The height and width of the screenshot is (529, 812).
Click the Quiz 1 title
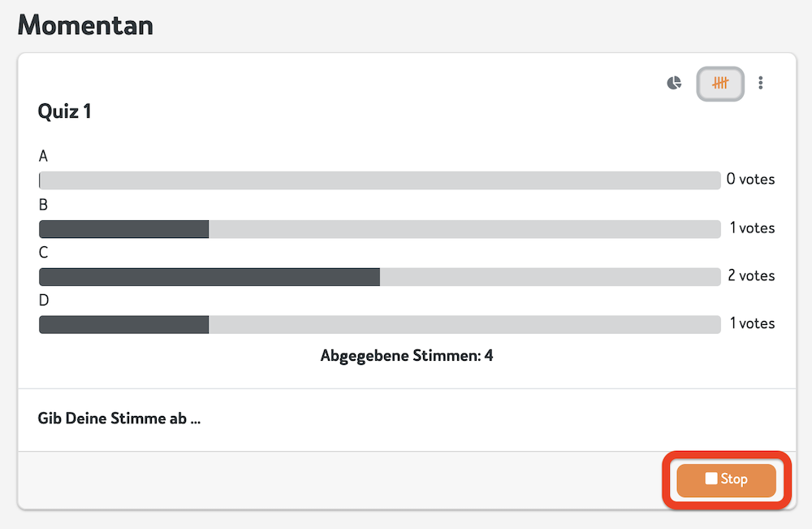coord(64,111)
